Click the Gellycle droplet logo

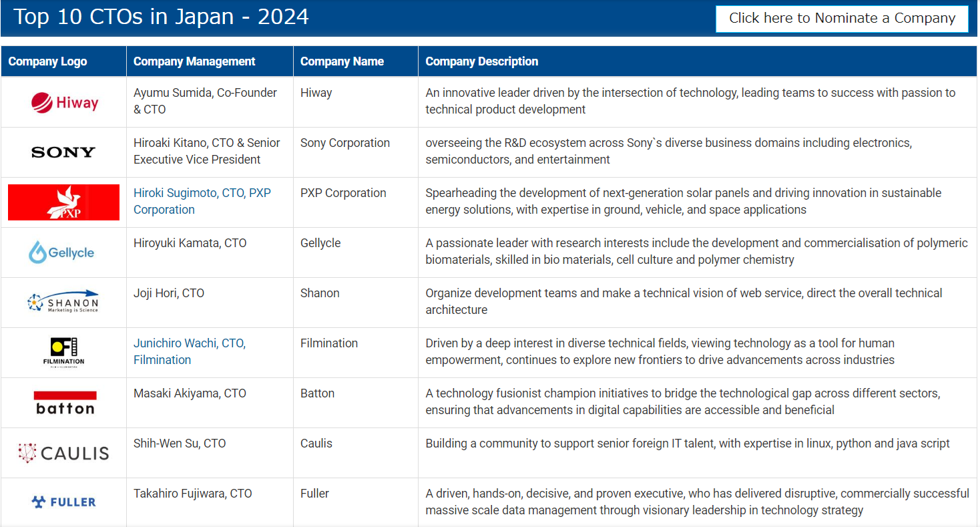pos(61,252)
